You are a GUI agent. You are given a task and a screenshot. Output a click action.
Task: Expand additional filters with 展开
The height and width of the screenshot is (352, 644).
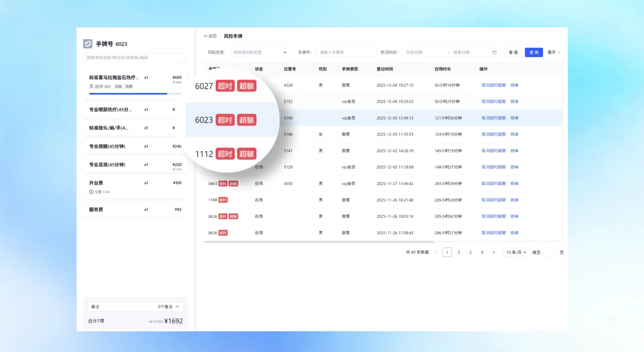[554, 52]
